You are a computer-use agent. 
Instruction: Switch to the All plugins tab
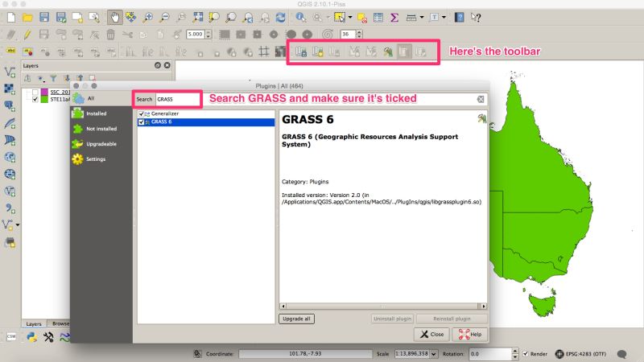tap(101, 98)
